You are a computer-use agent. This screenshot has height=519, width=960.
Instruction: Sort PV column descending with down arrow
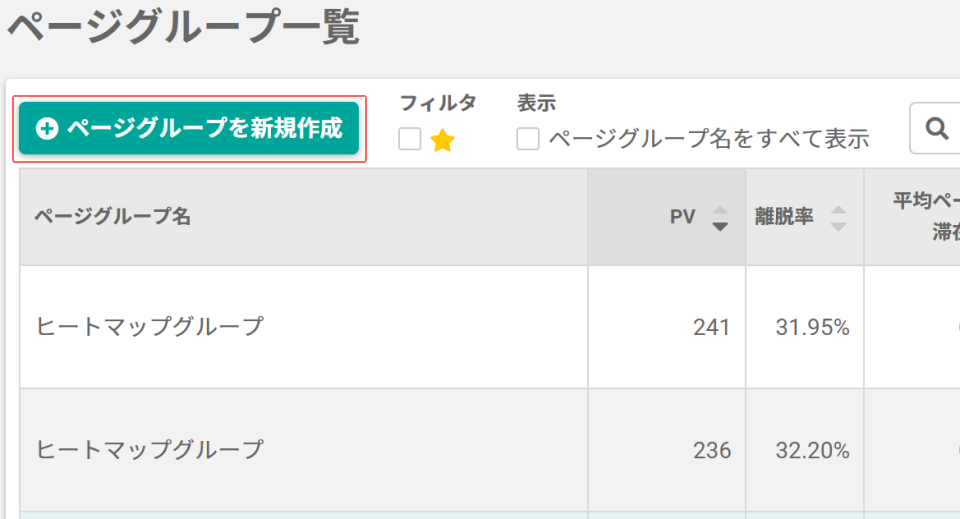[720, 227]
